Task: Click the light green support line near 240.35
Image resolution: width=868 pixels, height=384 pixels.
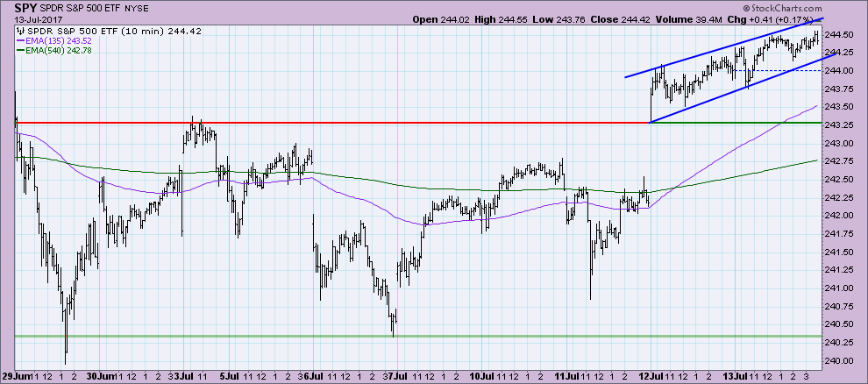Action: 419,336
